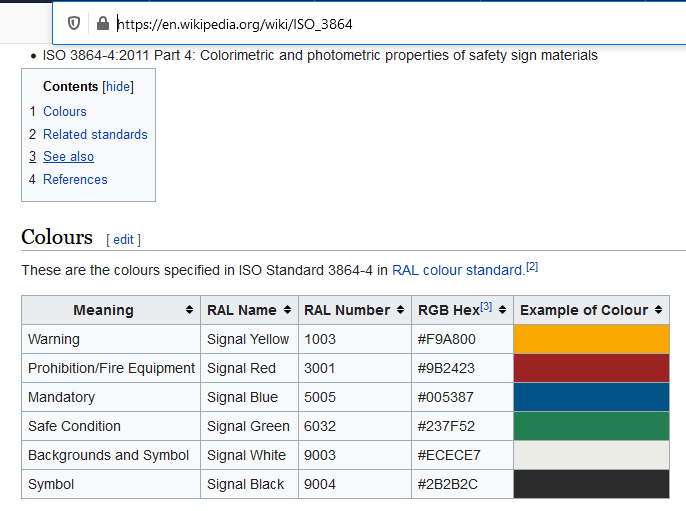Select the Signal Green name cell
686x511 pixels.
point(249,426)
